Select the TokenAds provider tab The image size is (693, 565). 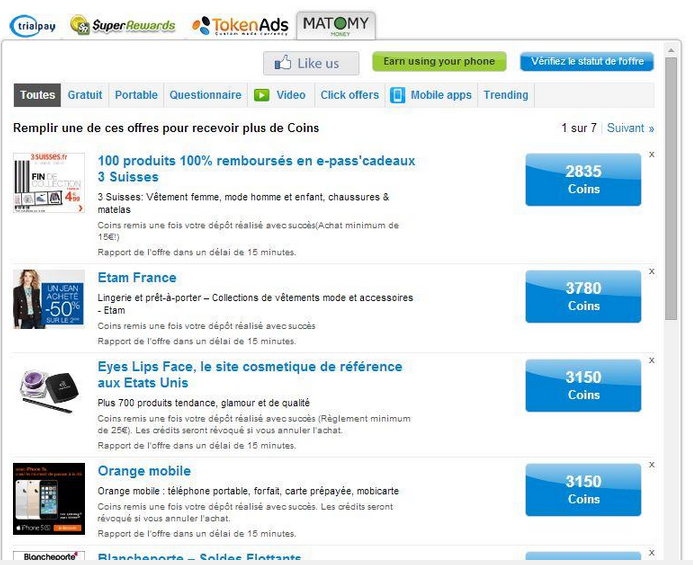click(x=240, y=26)
